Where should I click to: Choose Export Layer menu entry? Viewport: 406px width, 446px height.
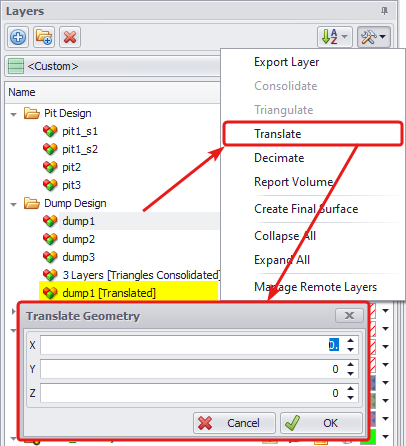coord(286,62)
